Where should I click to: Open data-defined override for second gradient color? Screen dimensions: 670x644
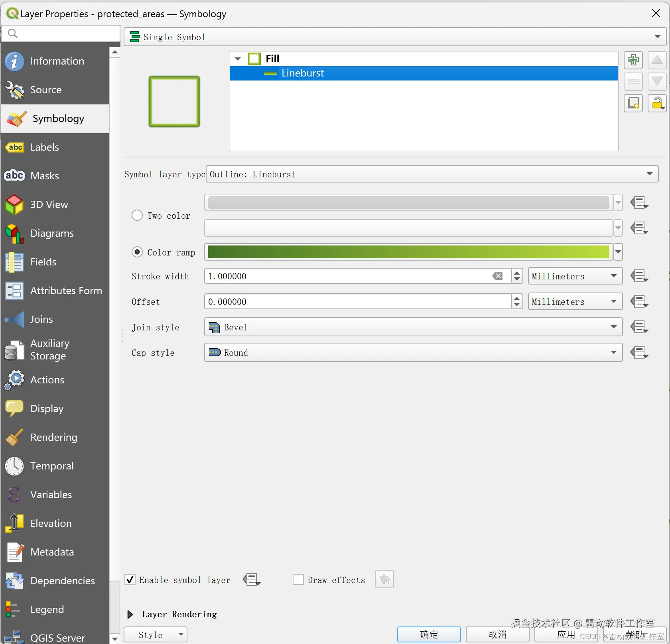639,228
